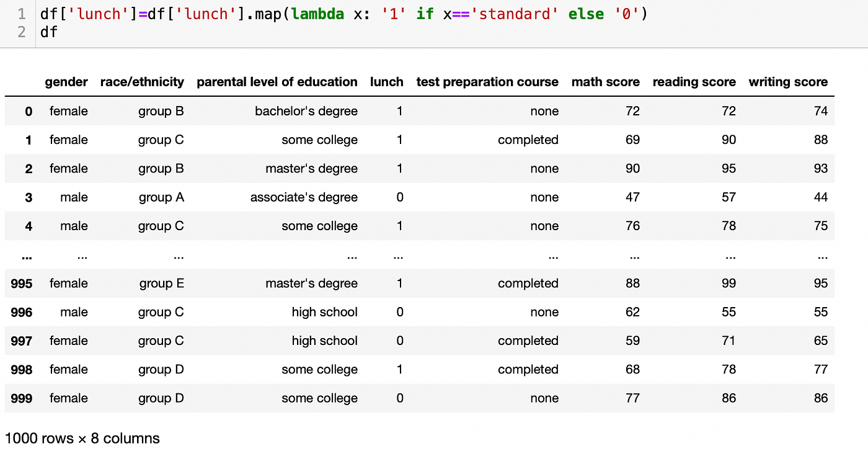Select the 'parental level of education' header
This screenshot has width=868, height=456.
point(277,82)
